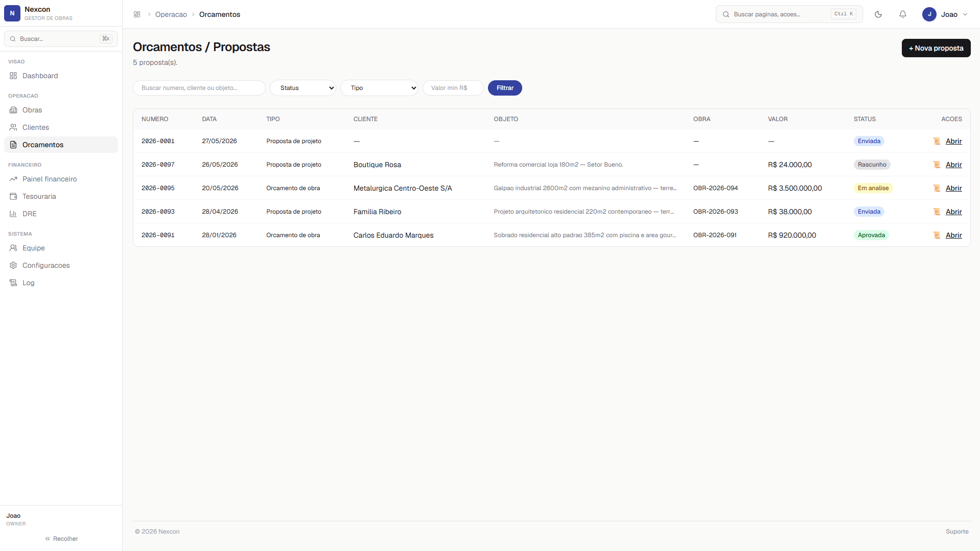Click the Obras building icon
980x551 pixels.
13,110
